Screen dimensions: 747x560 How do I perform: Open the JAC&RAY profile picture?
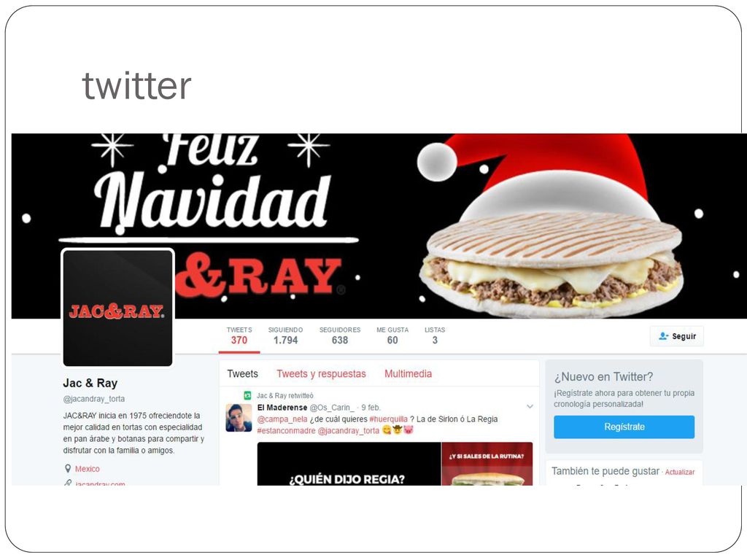click(117, 308)
